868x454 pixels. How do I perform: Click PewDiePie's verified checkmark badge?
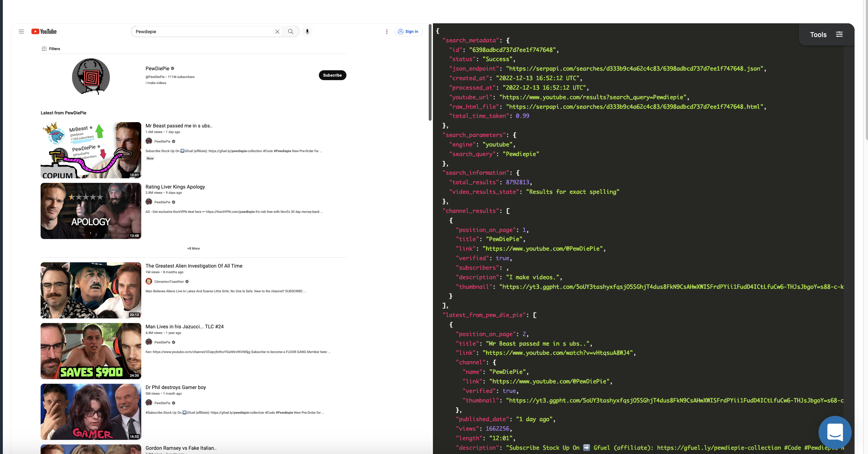pyautogui.click(x=172, y=68)
